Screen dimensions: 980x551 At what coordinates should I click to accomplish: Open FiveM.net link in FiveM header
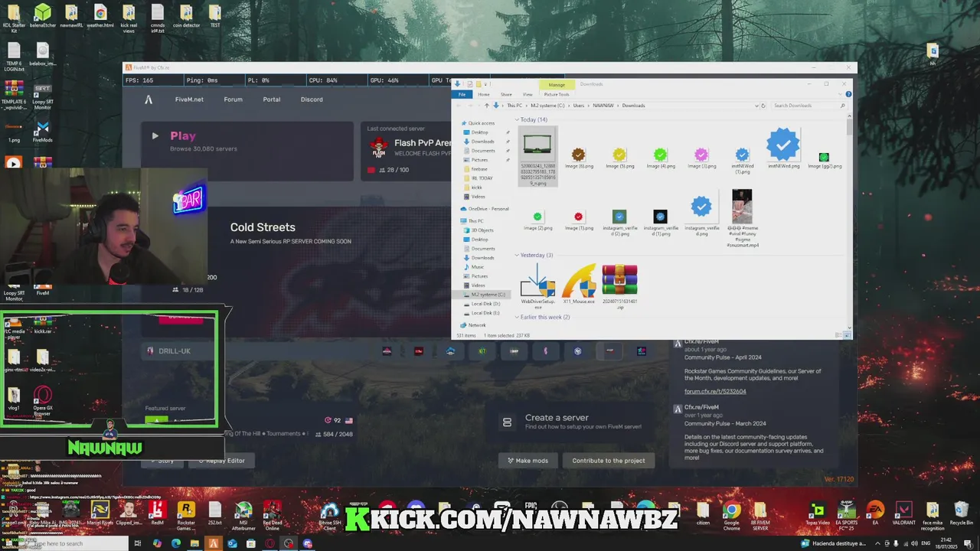point(189,99)
